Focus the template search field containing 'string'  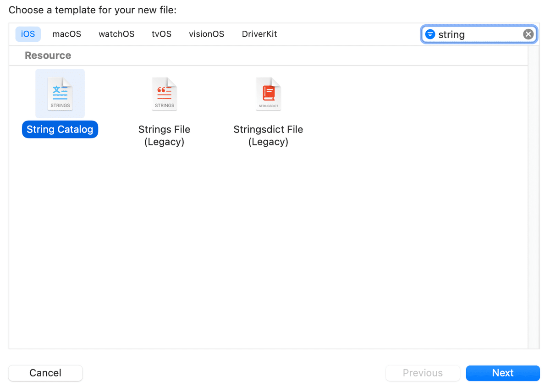pyautogui.click(x=479, y=34)
